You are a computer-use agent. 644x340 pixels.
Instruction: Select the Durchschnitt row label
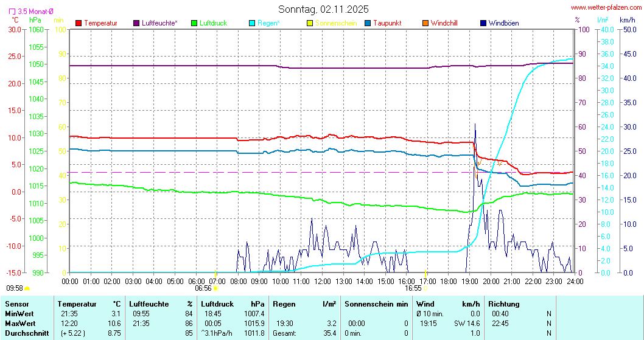coord(24,333)
